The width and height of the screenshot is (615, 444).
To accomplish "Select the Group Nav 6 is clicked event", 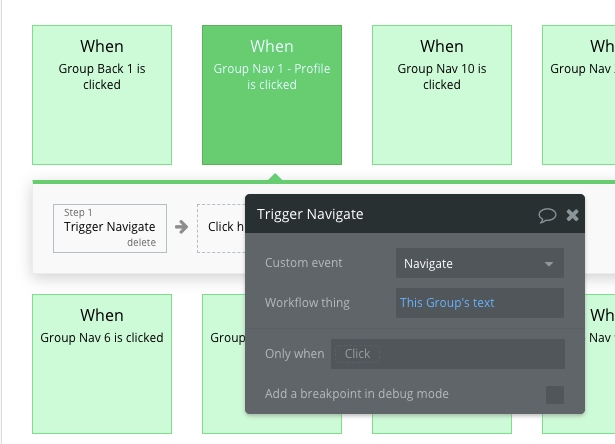I will coord(102,364).
